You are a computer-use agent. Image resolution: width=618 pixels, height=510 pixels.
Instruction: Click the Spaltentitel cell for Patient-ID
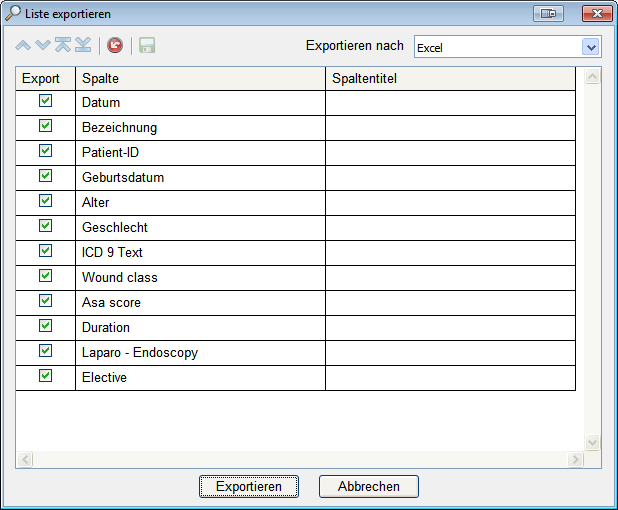450,152
